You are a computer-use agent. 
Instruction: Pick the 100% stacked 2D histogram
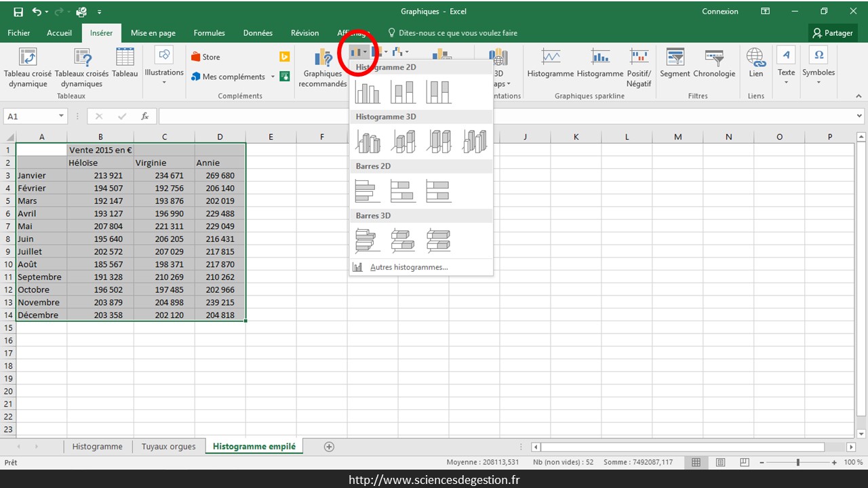pyautogui.click(x=438, y=91)
